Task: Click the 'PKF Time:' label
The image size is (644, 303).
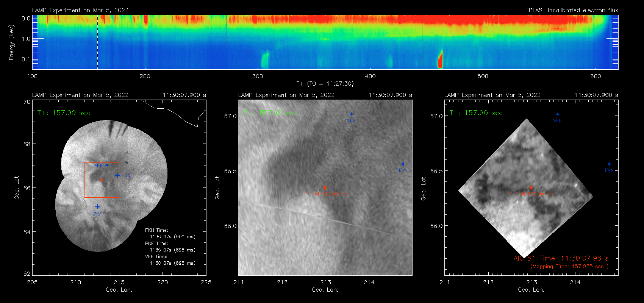Action: (156, 244)
